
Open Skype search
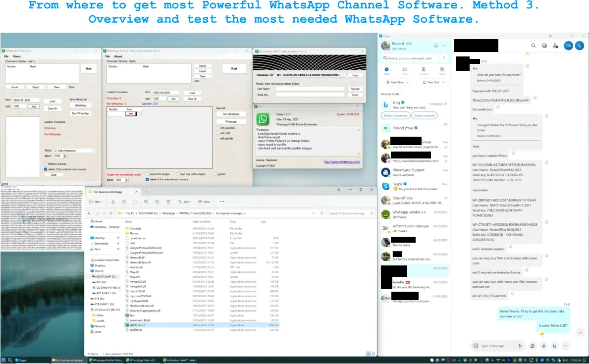534,46
